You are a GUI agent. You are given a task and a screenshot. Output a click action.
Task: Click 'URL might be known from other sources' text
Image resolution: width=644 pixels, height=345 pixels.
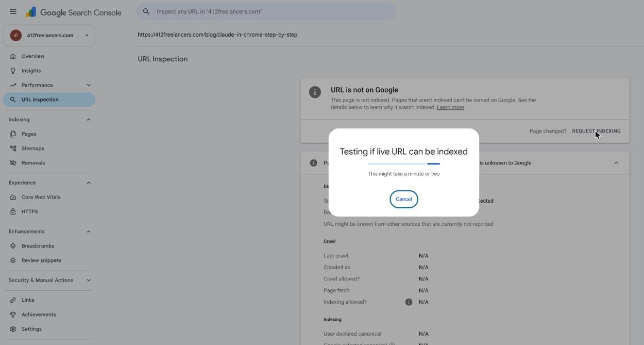coord(408,224)
